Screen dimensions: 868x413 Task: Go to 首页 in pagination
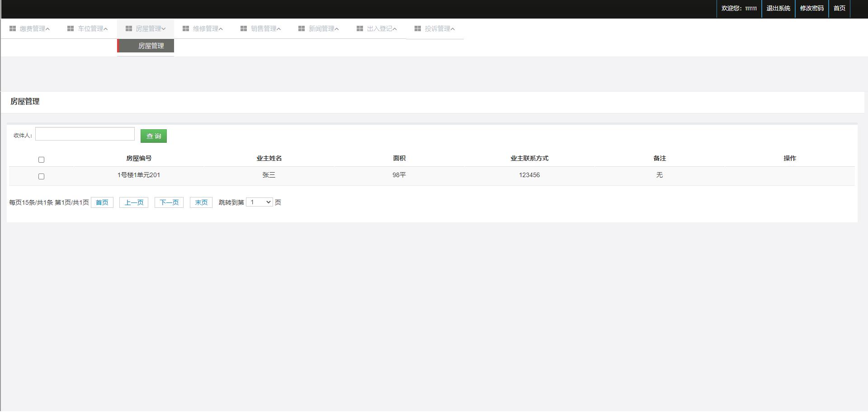pos(102,202)
